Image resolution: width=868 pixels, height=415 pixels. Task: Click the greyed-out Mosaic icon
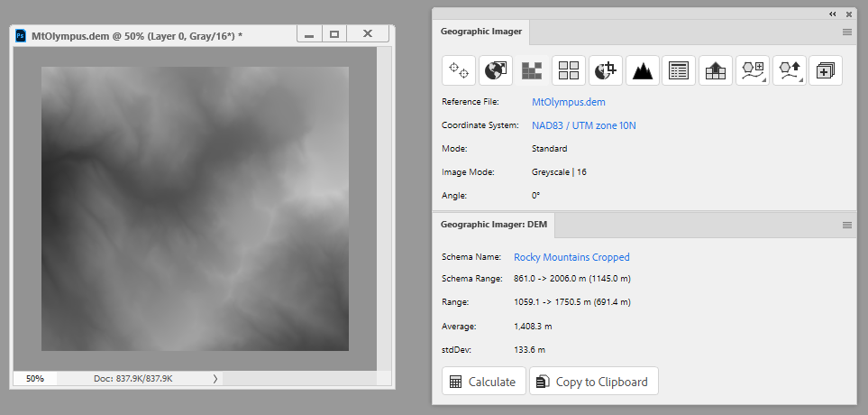pos(532,70)
